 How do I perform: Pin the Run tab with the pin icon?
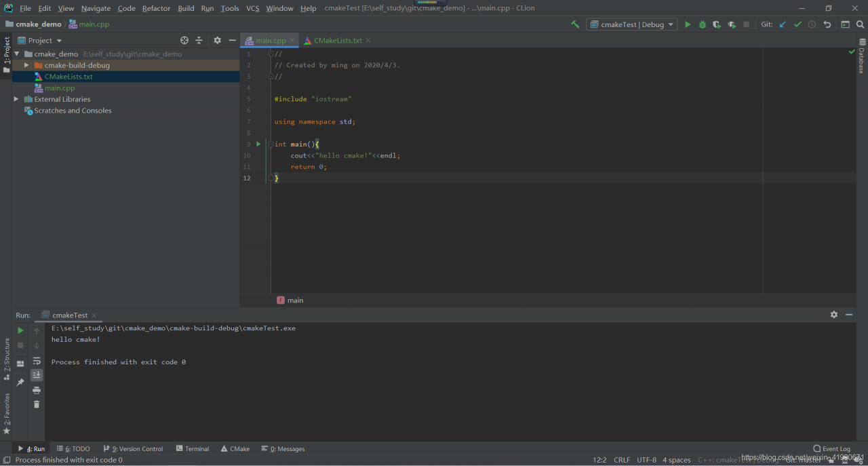pyautogui.click(x=20, y=383)
